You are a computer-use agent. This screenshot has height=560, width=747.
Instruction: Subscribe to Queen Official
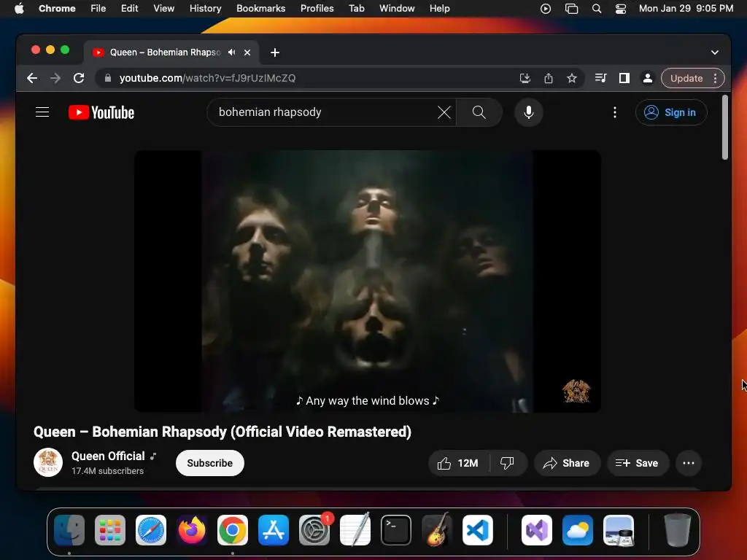point(209,463)
